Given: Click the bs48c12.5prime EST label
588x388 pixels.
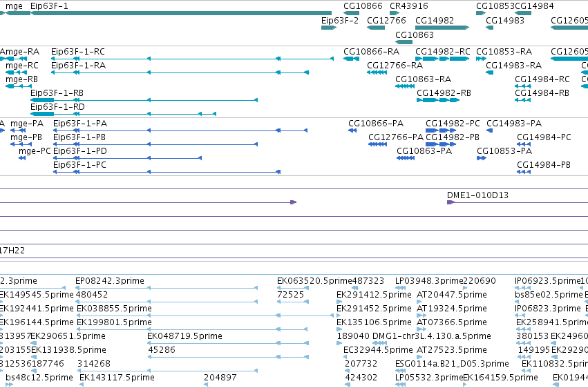Looking at the screenshot, I should point(39,378).
